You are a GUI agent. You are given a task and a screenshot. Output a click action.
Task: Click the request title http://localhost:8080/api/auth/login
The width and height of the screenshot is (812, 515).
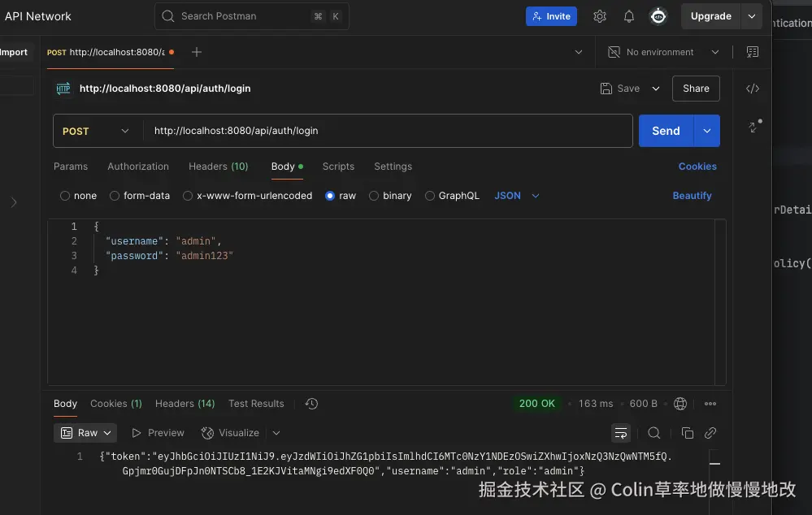point(165,89)
